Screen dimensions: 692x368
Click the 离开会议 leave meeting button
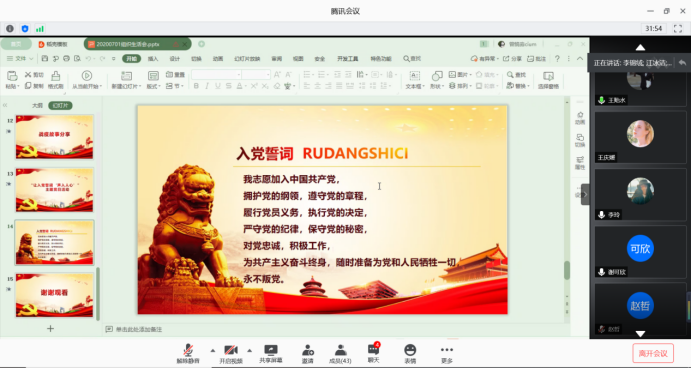click(653, 353)
